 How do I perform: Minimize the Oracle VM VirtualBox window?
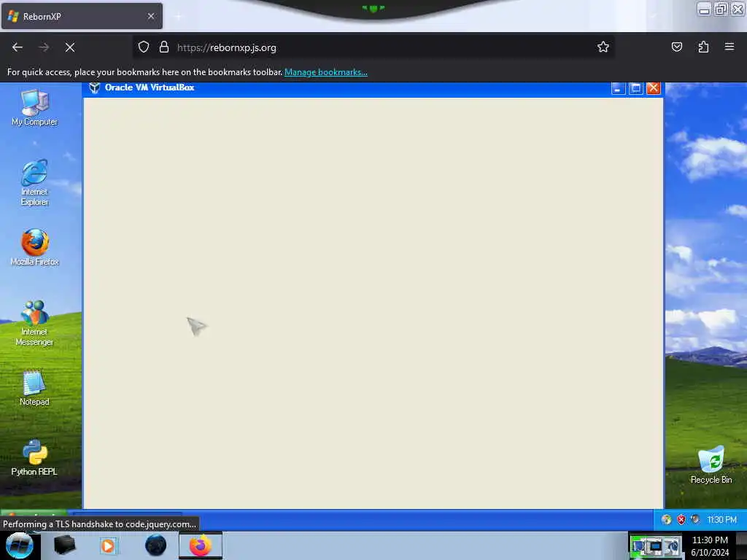pyautogui.click(x=618, y=88)
